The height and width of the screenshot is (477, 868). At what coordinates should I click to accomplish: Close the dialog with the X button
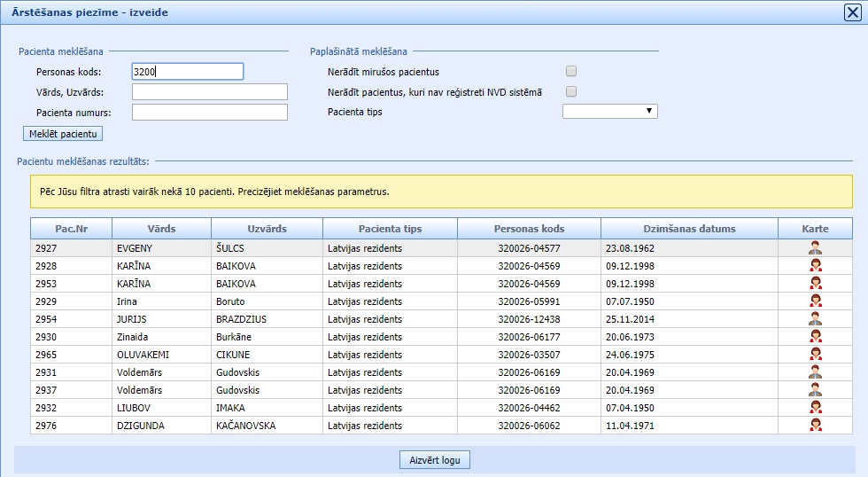point(854,12)
